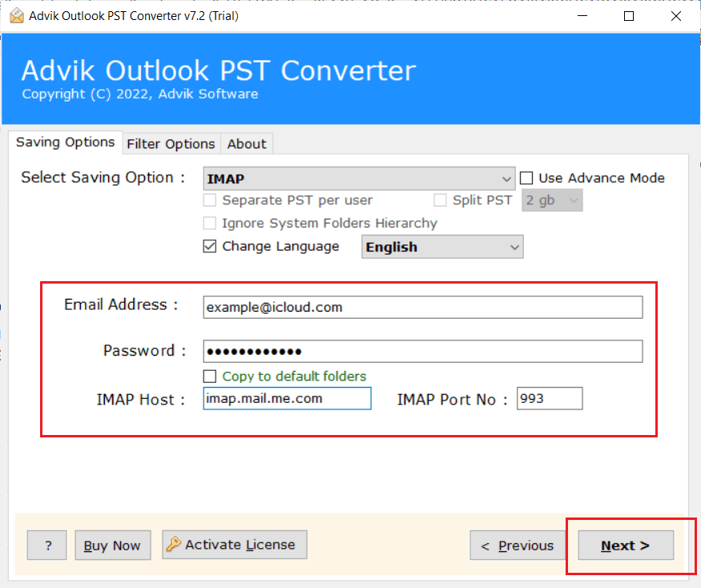Viewport: 701px width, 588px height.
Task: Click the IMAP Port No field
Action: coord(550,398)
